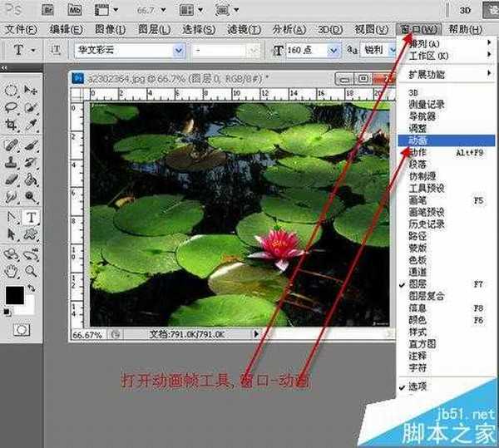
Task: Choose 通道 in Window menu
Action: [x=446, y=272]
